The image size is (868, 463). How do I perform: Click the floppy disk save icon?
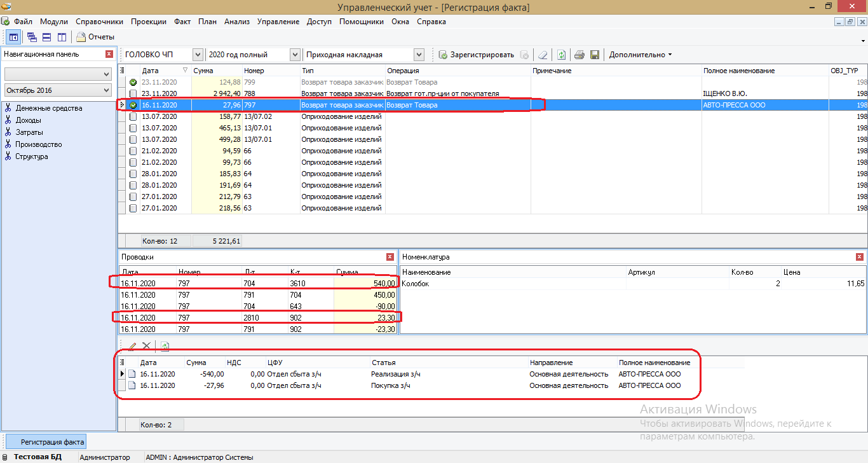pyautogui.click(x=595, y=55)
